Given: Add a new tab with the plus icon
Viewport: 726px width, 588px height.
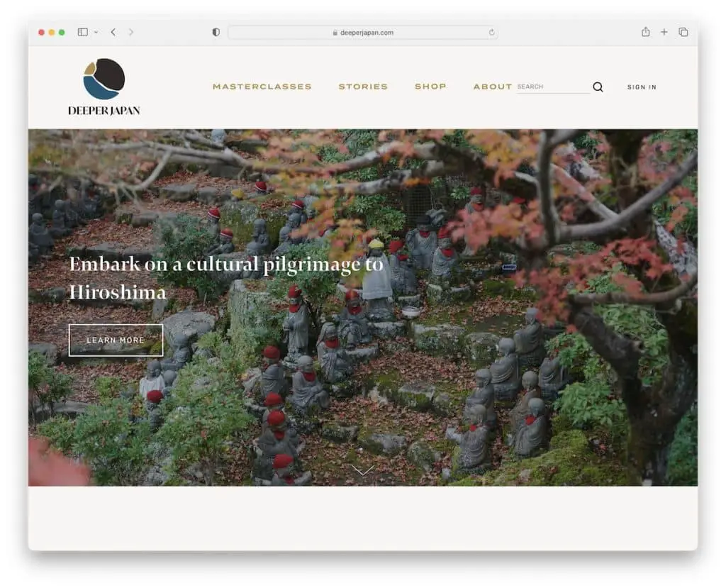Looking at the screenshot, I should coord(664,32).
